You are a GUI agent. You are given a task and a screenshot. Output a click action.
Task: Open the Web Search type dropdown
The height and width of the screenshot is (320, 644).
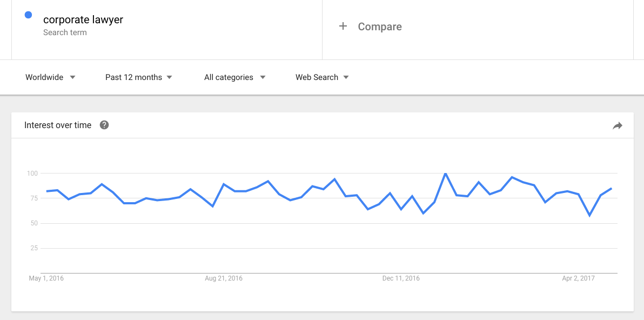click(x=322, y=77)
